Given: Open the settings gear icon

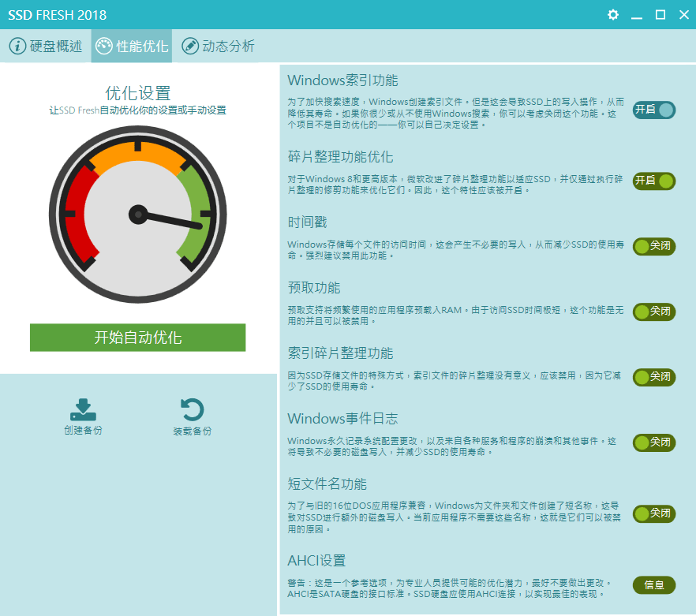Looking at the screenshot, I should 613,15.
